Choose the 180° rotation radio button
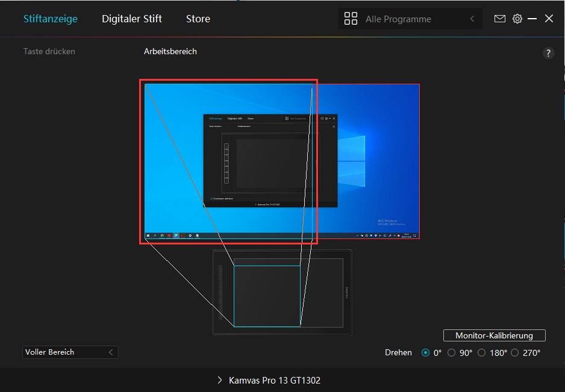 coord(482,353)
